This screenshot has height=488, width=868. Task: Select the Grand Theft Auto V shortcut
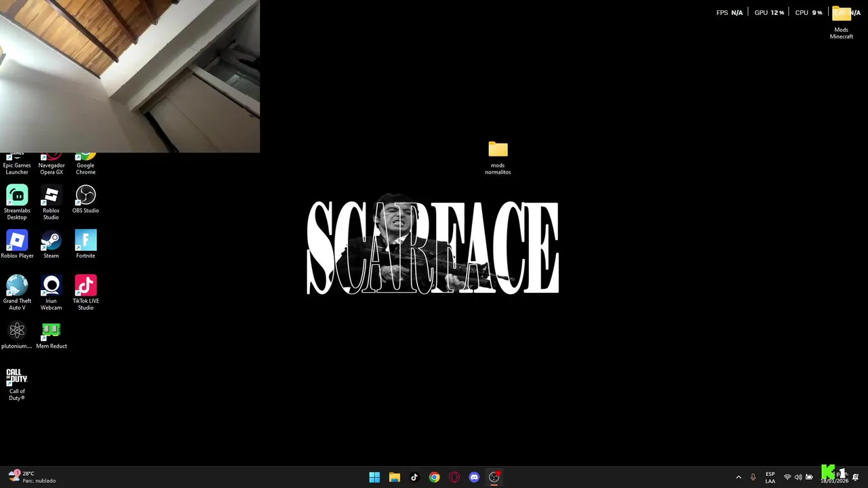17,293
